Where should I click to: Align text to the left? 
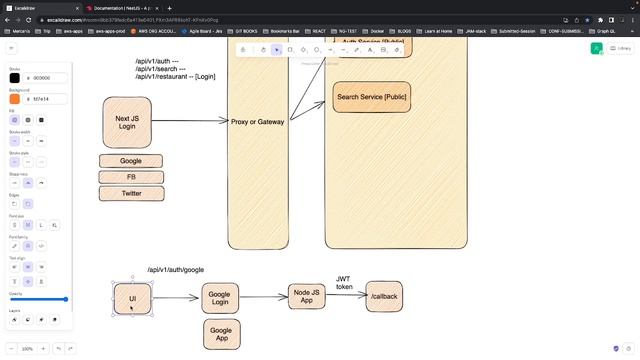coord(15,267)
